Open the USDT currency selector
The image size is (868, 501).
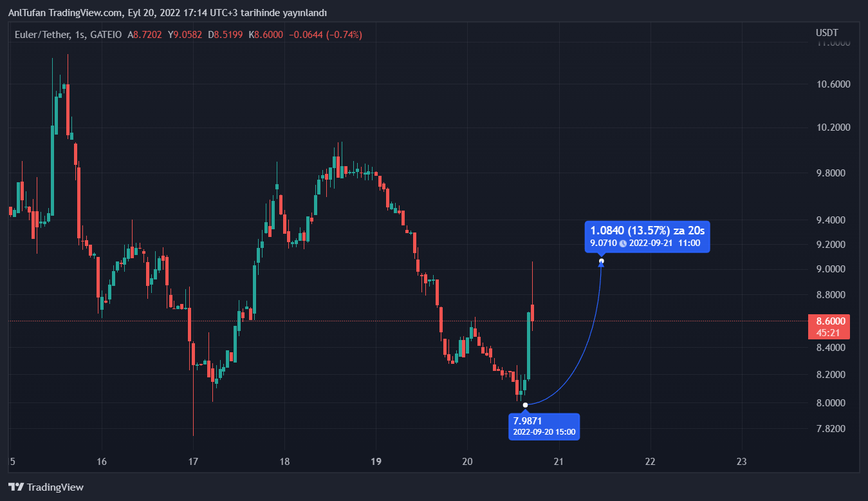click(827, 32)
